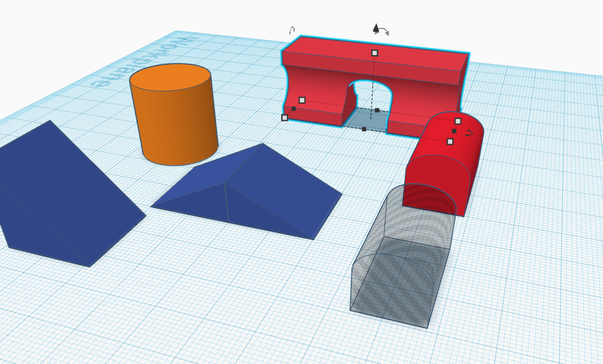
Task: Click the front-left white corner handle
Action: pyautogui.click(x=285, y=117)
